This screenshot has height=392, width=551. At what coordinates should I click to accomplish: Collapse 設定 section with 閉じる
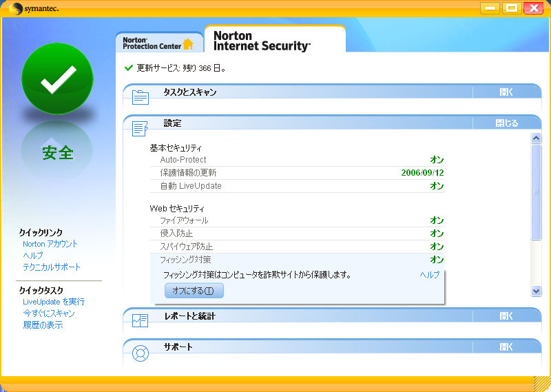point(507,123)
